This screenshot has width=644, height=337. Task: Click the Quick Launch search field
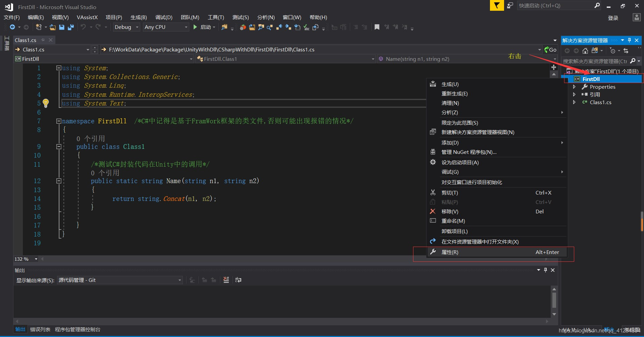coord(555,5)
